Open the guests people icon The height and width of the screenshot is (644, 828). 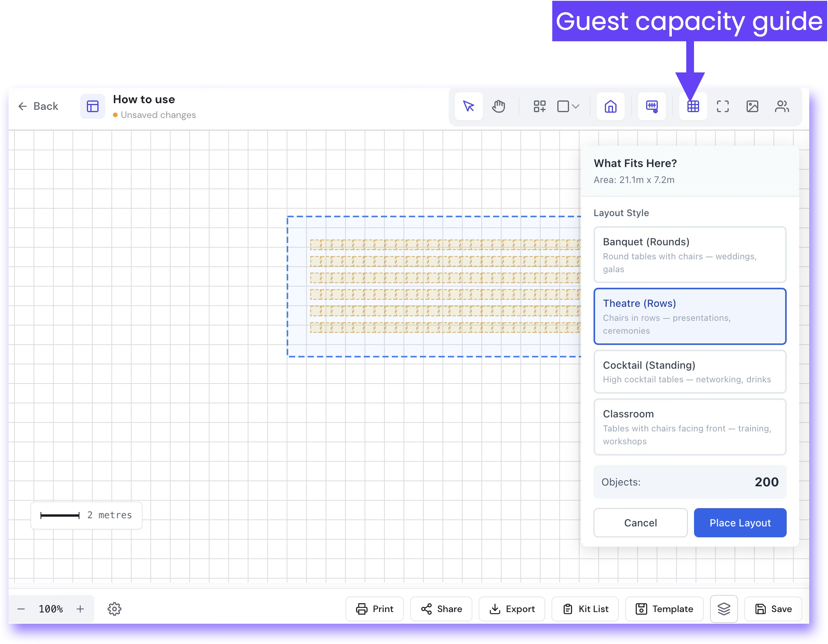tap(782, 106)
